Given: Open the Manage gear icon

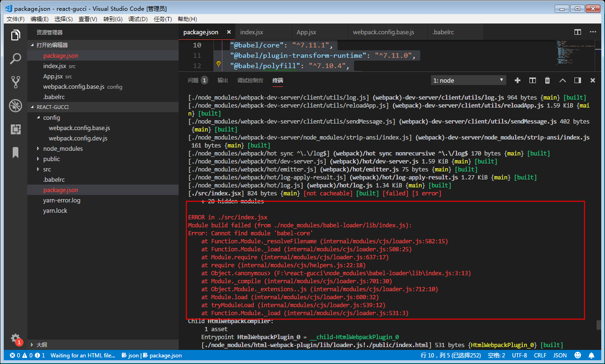Looking at the screenshot, I should 16,339.
